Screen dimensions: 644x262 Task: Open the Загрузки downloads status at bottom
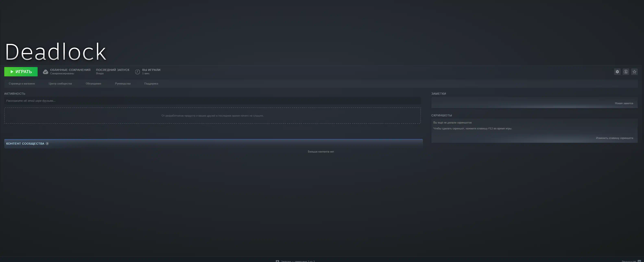coord(295,261)
